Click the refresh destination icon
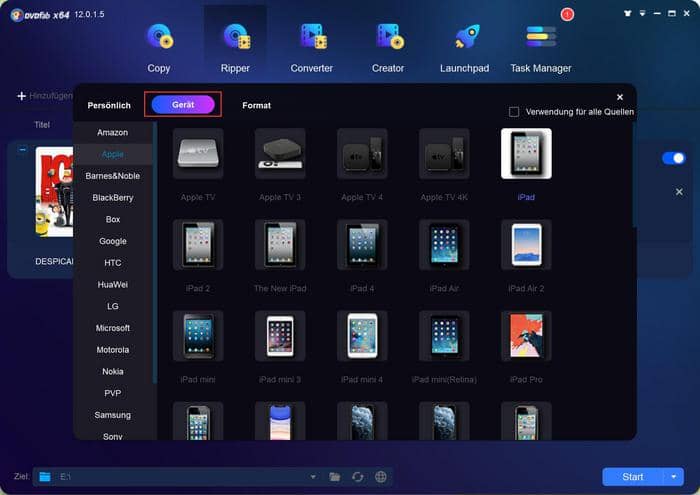This screenshot has width=700, height=495. coord(358,477)
